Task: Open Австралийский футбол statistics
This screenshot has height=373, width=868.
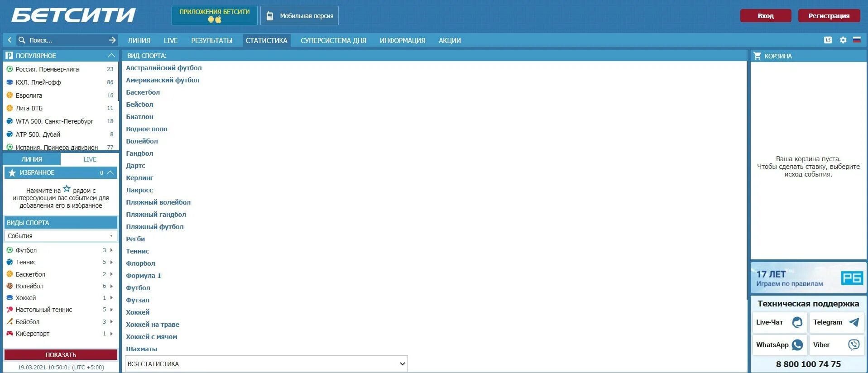Action: point(164,68)
